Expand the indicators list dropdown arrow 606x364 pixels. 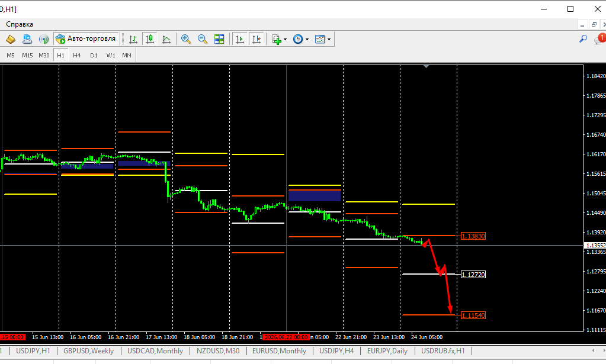pyautogui.click(x=285, y=39)
